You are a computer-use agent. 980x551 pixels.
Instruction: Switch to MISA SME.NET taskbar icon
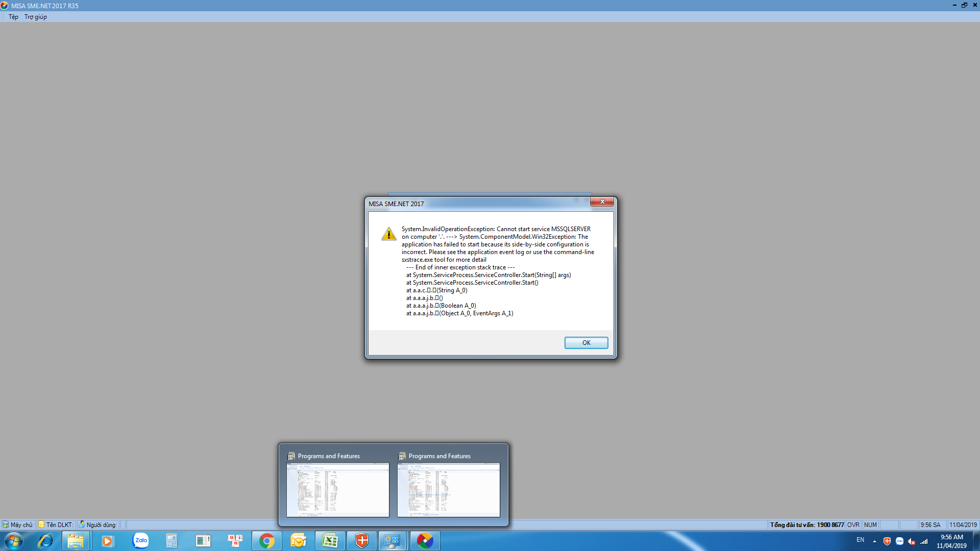(425, 541)
